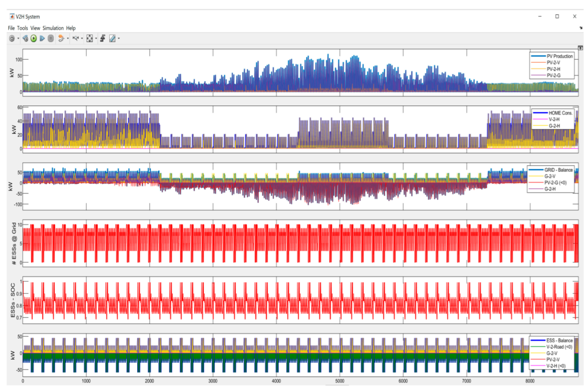Expand the Zoom tool dropdown arrow

pos(82,39)
